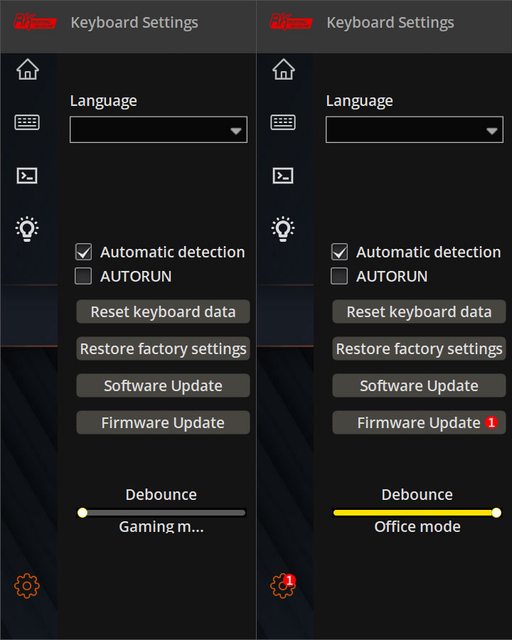Click Software Update in left panel
Screen dimensions: 512x640
pyautogui.click(x=163, y=386)
